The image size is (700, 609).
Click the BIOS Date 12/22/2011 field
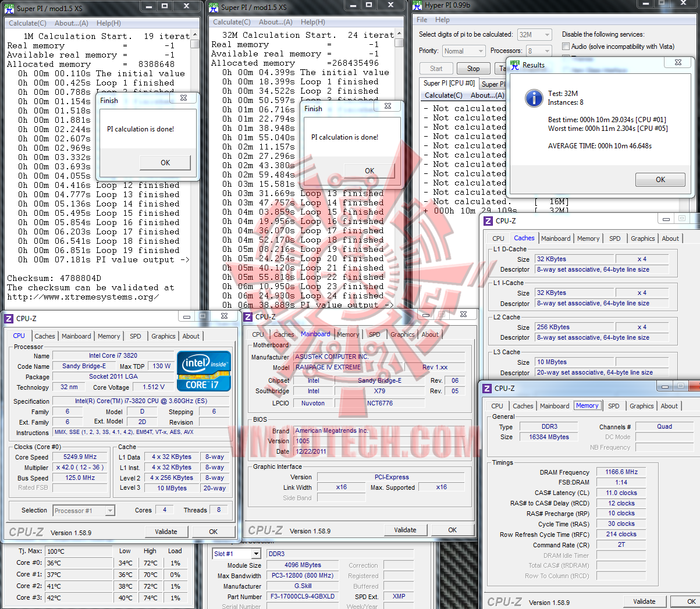tap(379, 452)
